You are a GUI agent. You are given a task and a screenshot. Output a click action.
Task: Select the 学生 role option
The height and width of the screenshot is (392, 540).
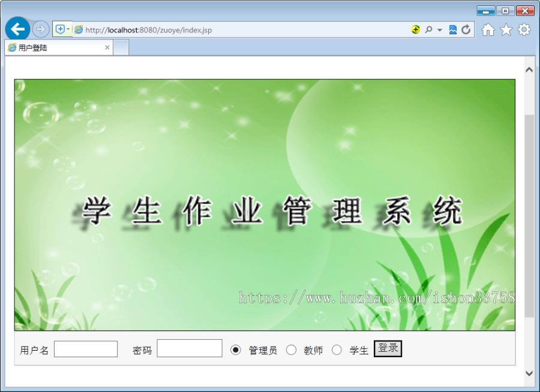(x=338, y=349)
